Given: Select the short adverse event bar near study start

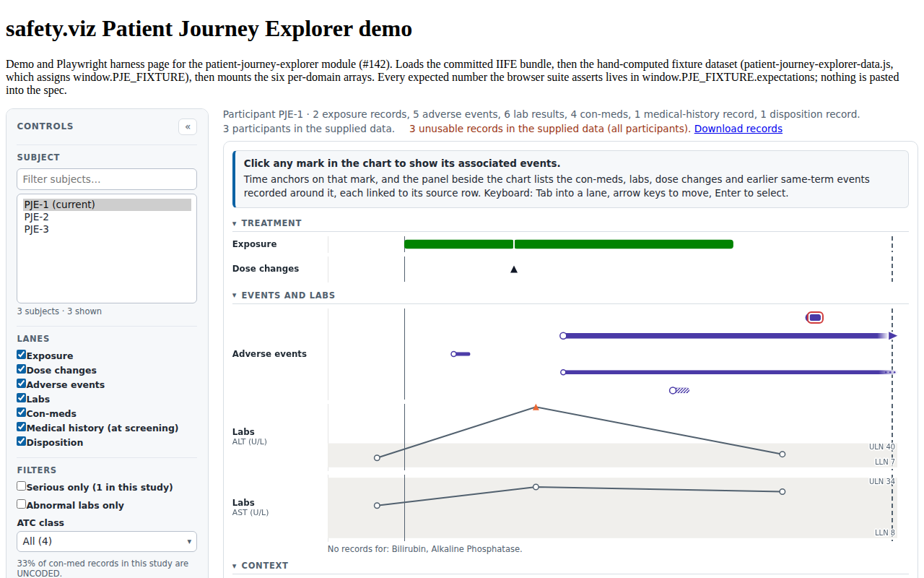Looking at the screenshot, I should pyautogui.click(x=461, y=354).
